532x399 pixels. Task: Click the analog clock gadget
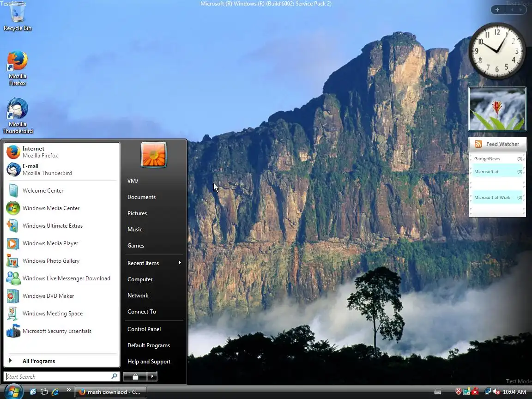click(x=497, y=51)
